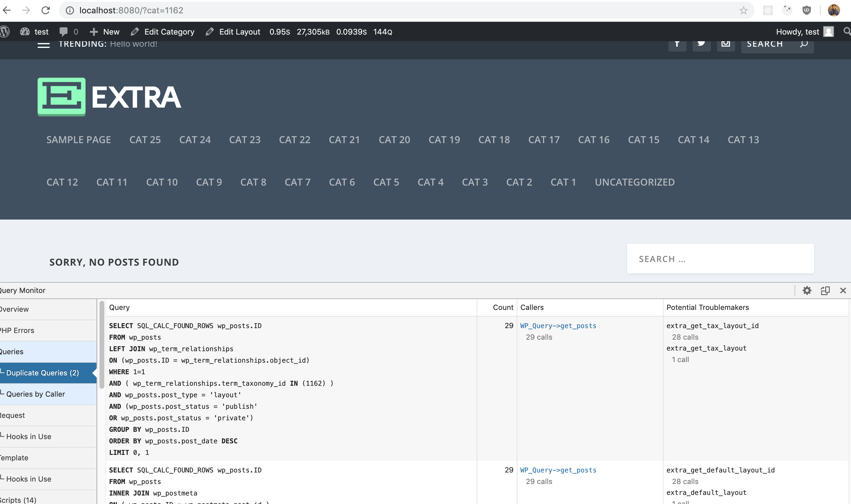Click the WordPress logo in admin bar
This screenshot has width=851, height=504.
[5, 32]
